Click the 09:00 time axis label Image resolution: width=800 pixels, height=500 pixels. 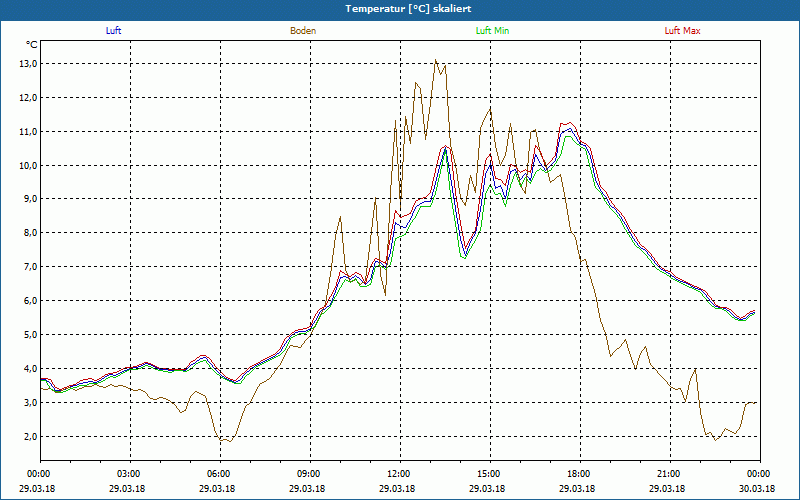(x=310, y=474)
